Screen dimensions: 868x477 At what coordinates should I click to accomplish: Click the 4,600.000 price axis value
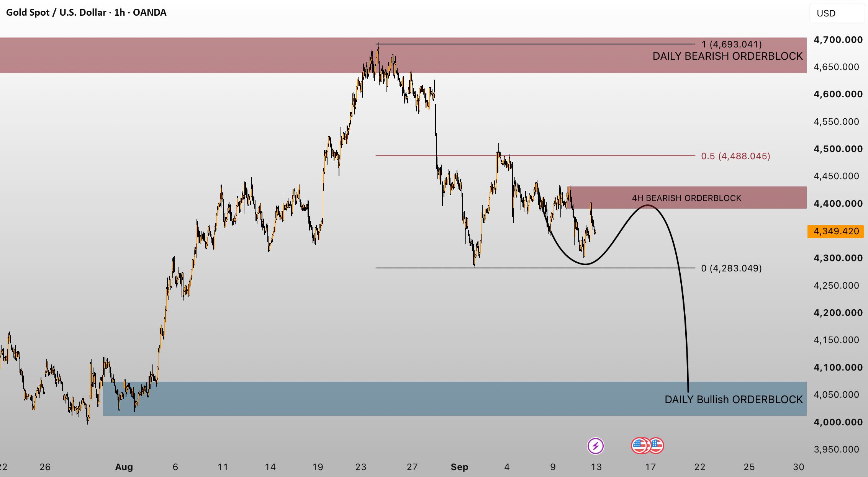[x=838, y=94]
